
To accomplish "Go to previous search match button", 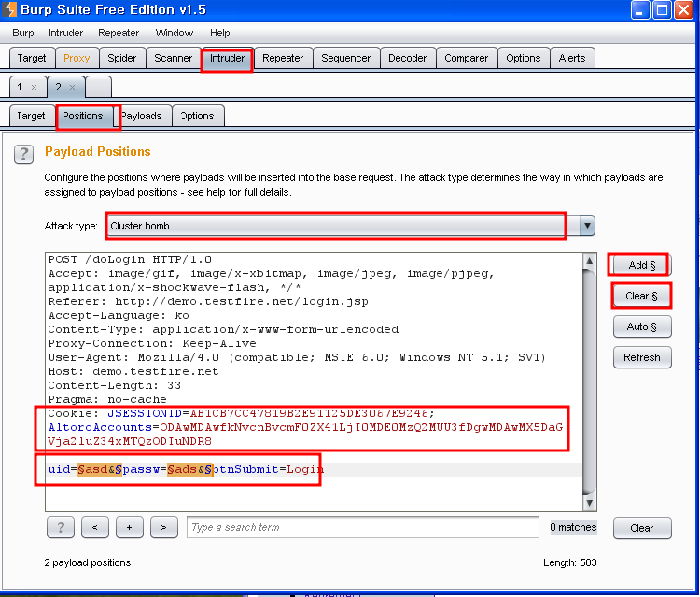I will pyautogui.click(x=94, y=527).
